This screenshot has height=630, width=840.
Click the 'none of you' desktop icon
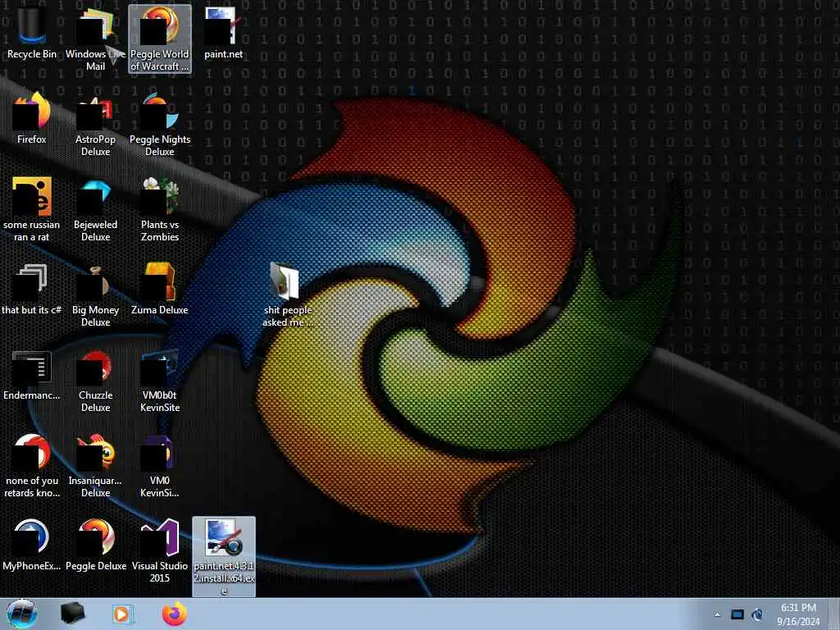32,465
